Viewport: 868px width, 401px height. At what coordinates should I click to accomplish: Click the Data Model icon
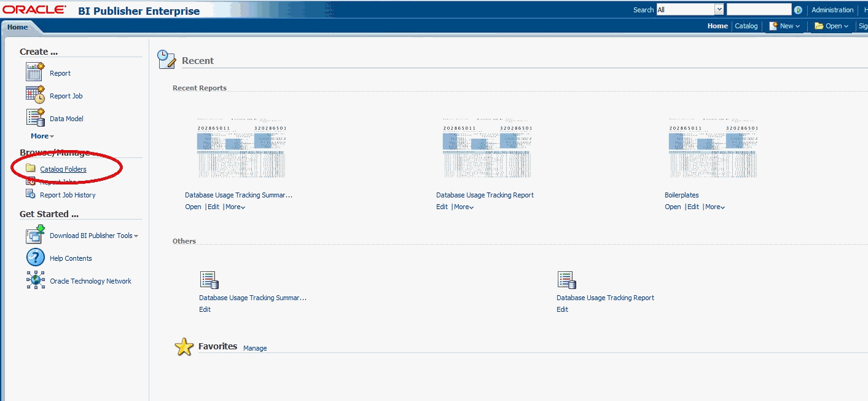[35, 117]
